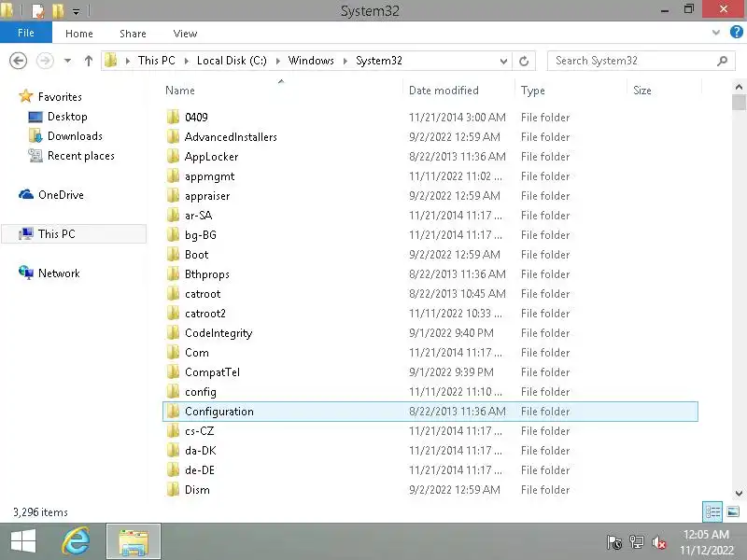
Task: Select the cs-CZ folder icon
Action: [x=173, y=431]
